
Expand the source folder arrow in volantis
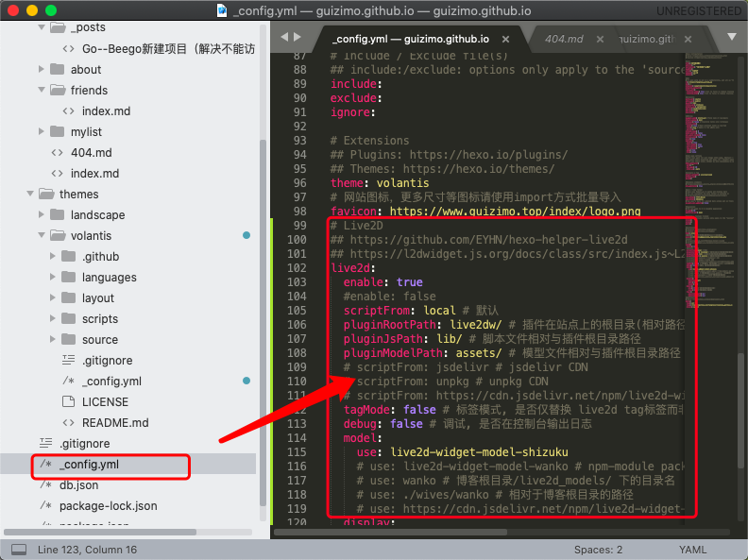pyautogui.click(x=53, y=339)
